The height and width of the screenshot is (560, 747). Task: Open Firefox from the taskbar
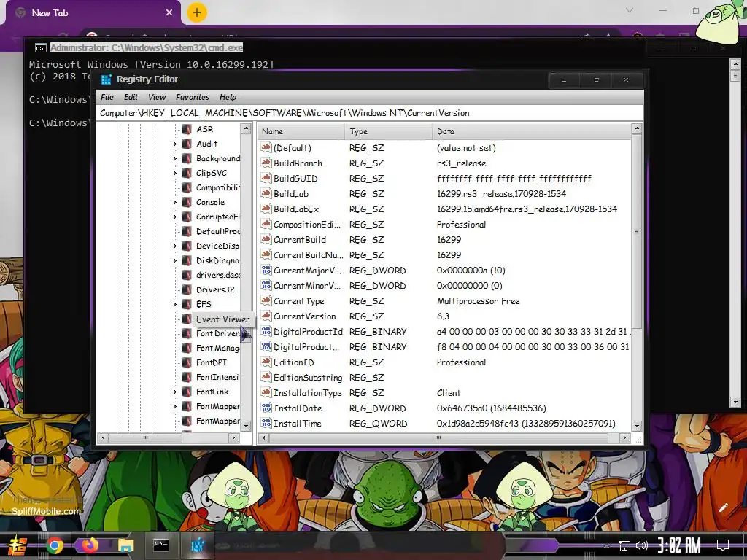(90, 545)
